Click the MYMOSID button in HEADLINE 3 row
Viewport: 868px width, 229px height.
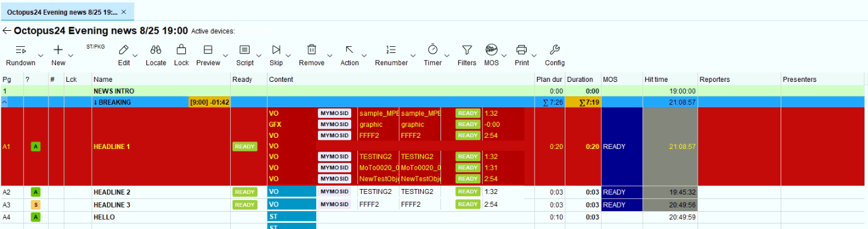click(x=335, y=204)
